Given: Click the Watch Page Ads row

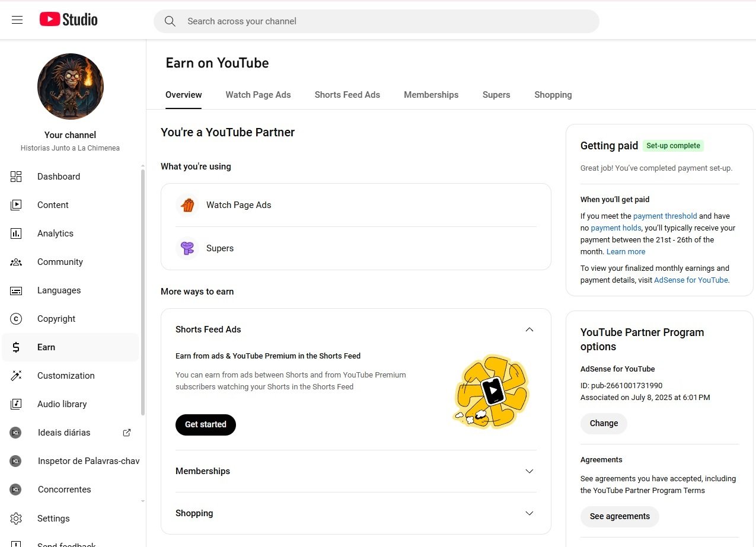Looking at the screenshot, I should point(356,205).
